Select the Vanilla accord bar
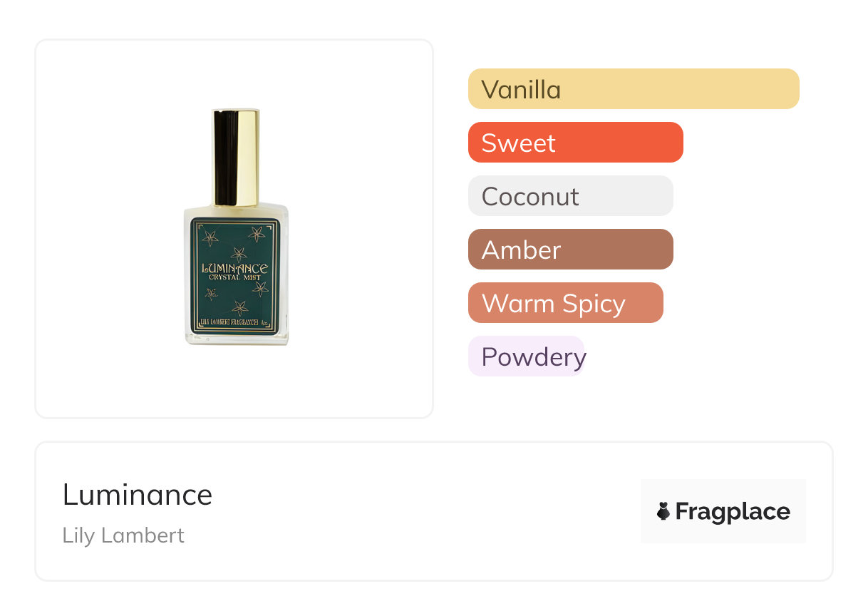Viewport: 868px width, 616px height. click(633, 89)
